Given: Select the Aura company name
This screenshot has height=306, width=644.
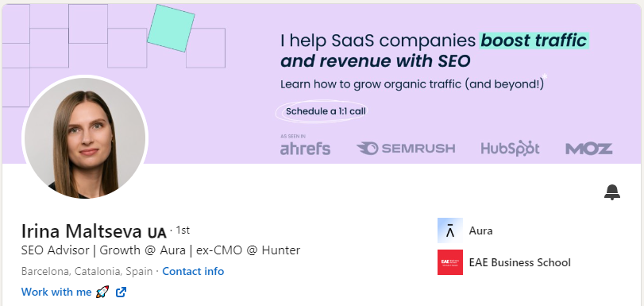Looking at the screenshot, I should click(480, 230).
